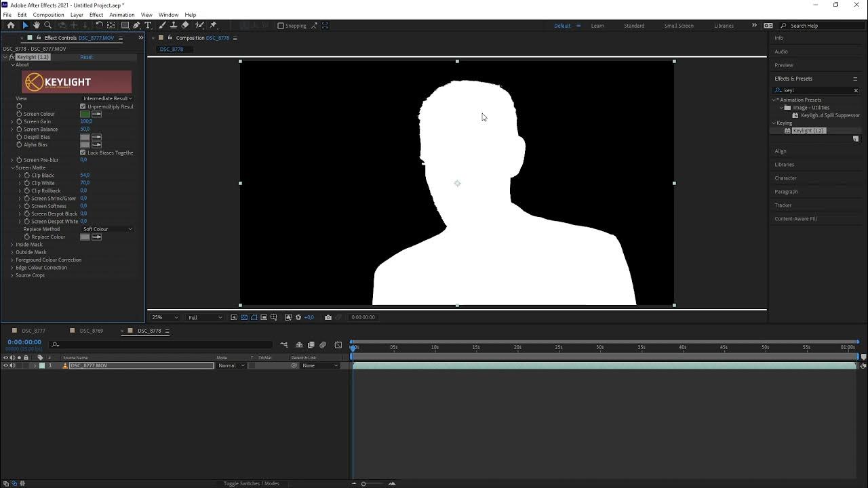Open the Effect menu
The image size is (868, 488).
(96, 15)
